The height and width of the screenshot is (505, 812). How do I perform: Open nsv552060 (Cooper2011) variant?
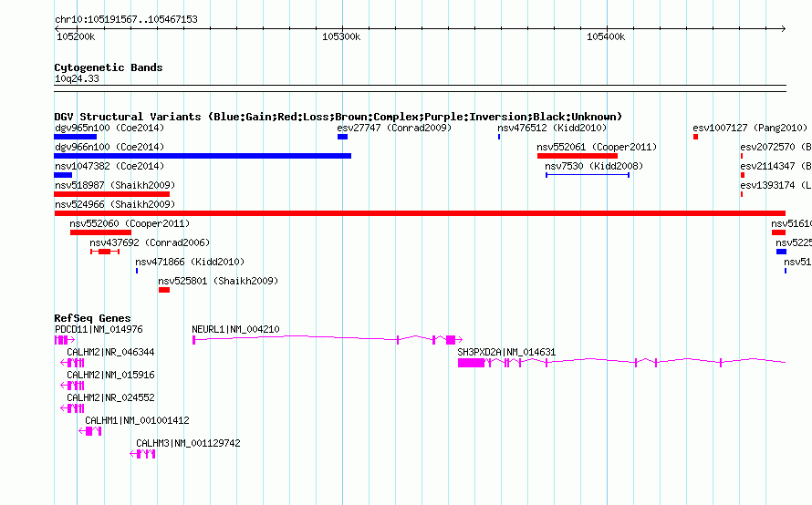pos(130,223)
